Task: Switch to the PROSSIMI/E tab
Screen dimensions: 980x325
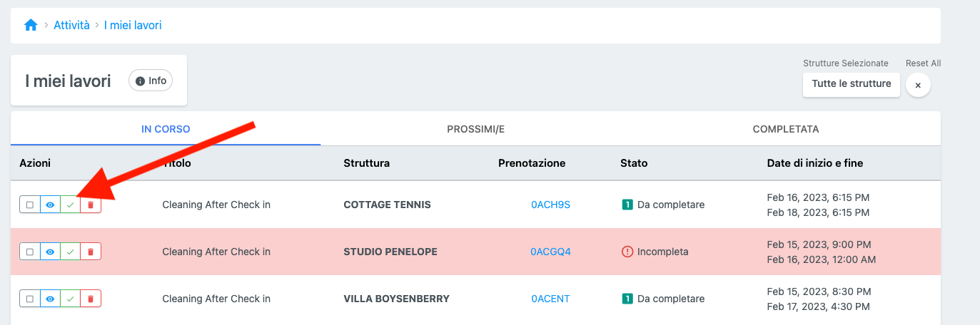Action: tap(475, 129)
